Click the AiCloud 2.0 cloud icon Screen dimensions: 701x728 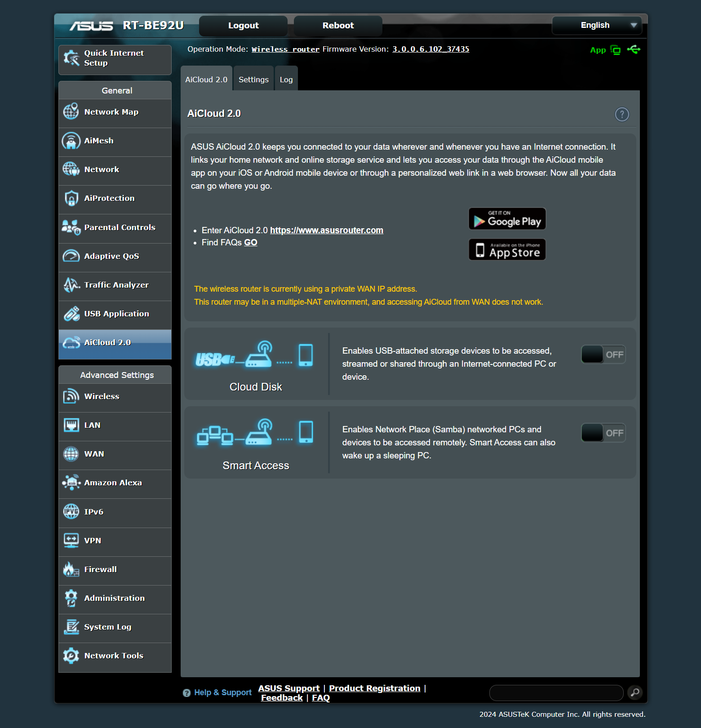71,342
